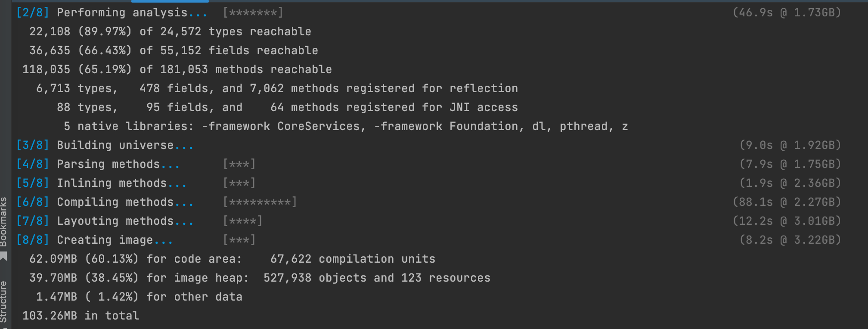Select the '[3/8] Building universe' console line
This screenshot has width=868, height=329.
105,145
